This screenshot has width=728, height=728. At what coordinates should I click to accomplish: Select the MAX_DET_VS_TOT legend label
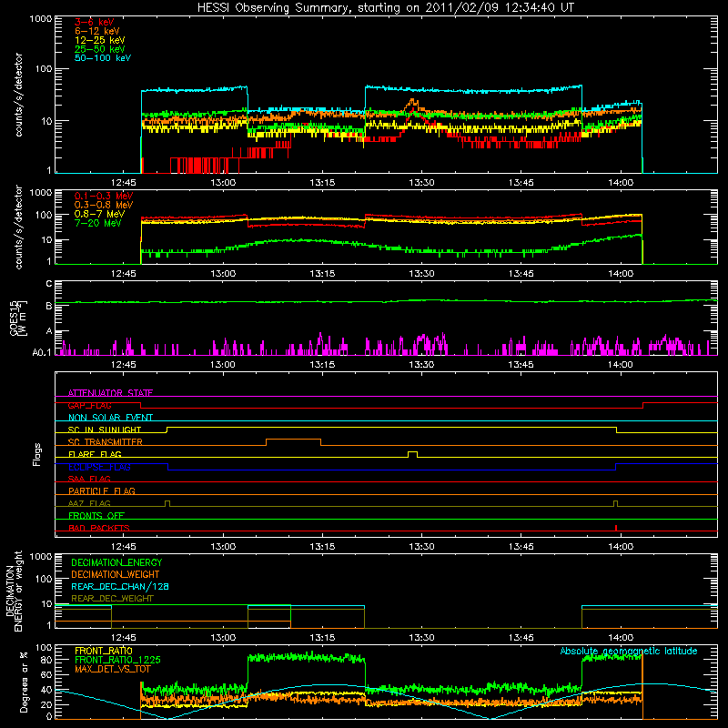(112, 669)
